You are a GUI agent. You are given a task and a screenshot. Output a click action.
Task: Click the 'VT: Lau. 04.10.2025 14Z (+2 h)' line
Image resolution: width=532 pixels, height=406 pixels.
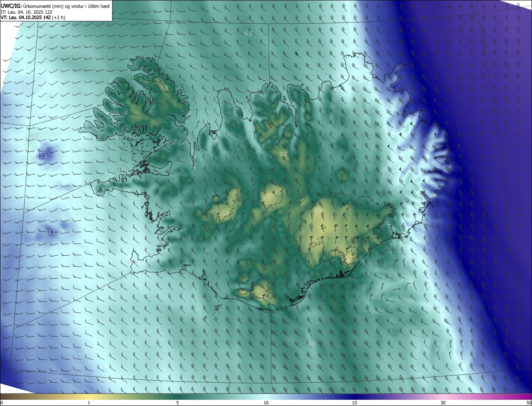[33, 17]
